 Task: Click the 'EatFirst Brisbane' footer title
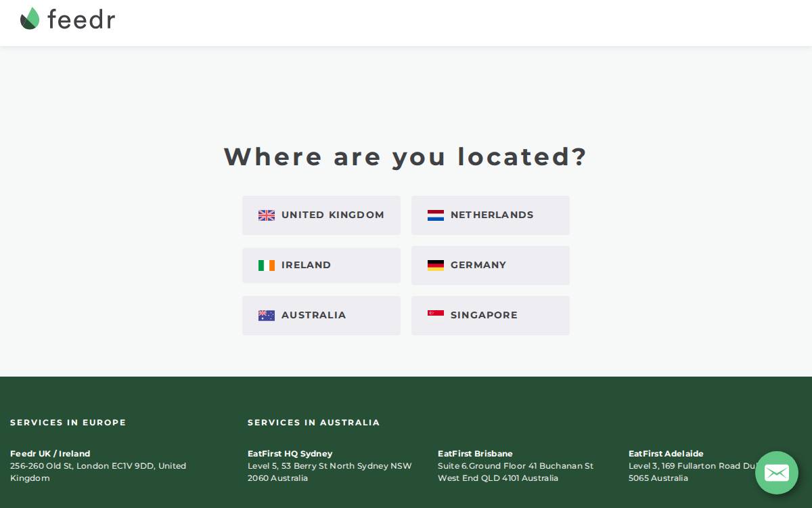[475, 454]
